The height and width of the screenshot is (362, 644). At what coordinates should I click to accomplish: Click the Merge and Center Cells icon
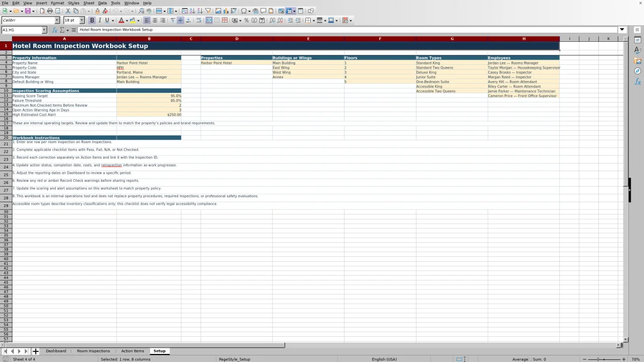click(209, 20)
